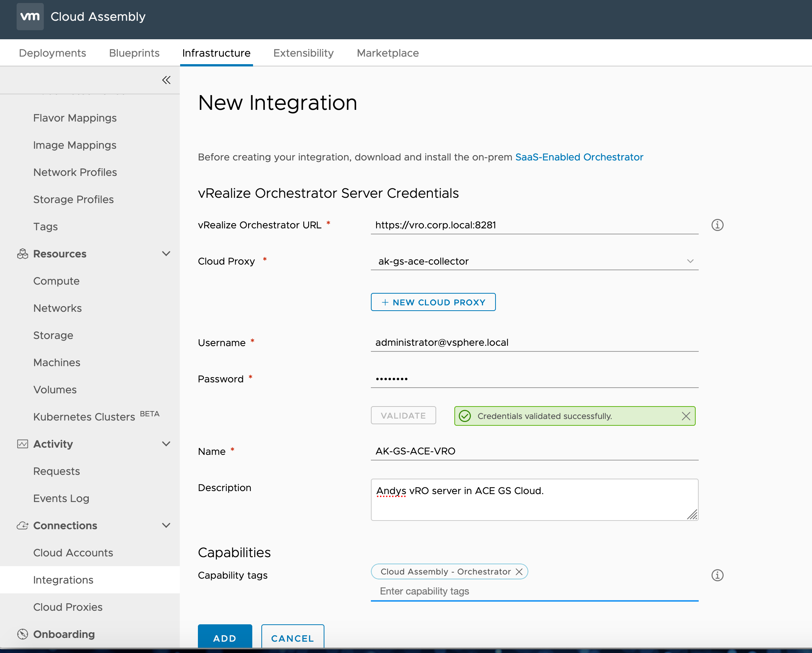812x653 pixels.
Task: Click the ADD button
Action: tap(225, 638)
